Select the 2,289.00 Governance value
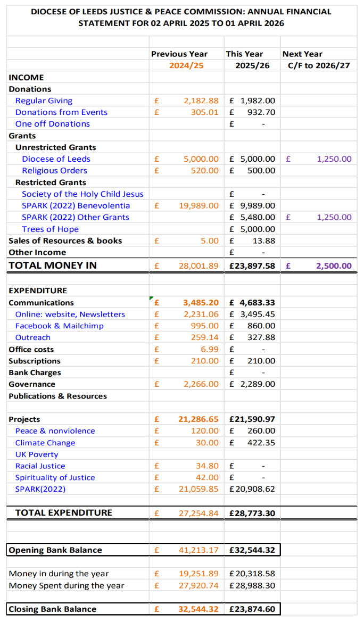This screenshot has width=364, height=621. [x=258, y=384]
